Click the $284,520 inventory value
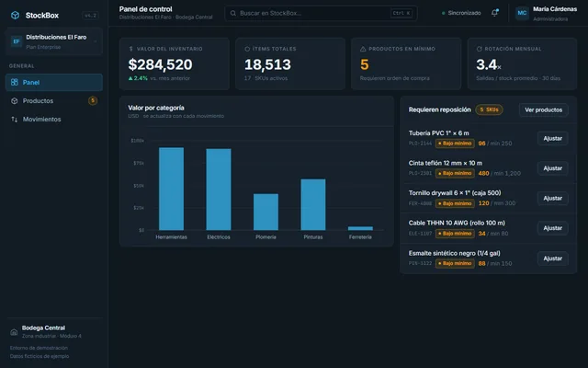Screen dimensions: 588x368 pyautogui.click(x=160, y=64)
